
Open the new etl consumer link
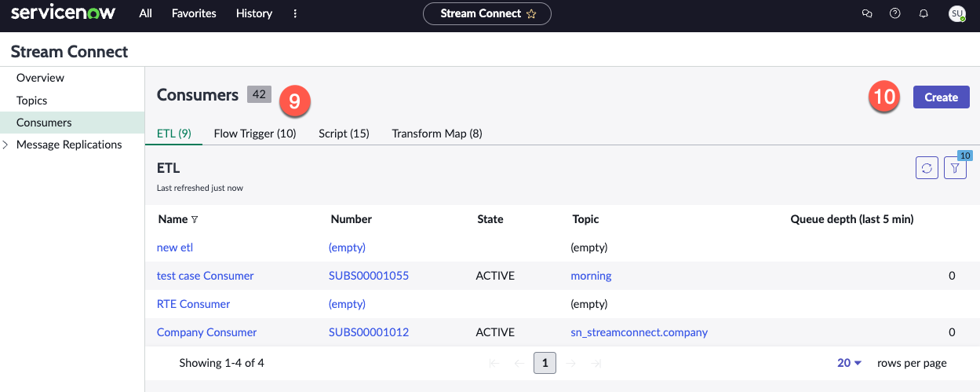point(175,247)
